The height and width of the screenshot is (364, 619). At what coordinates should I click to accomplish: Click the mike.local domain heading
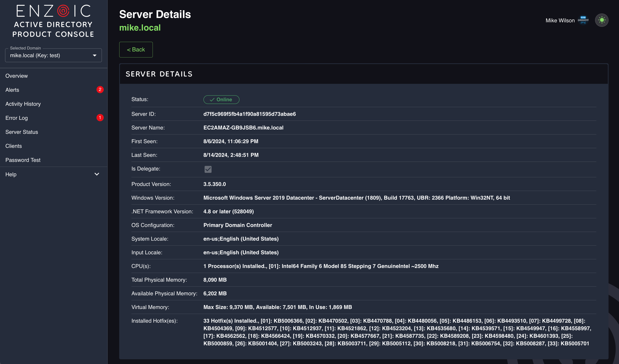pyautogui.click(x=140, y=28)
